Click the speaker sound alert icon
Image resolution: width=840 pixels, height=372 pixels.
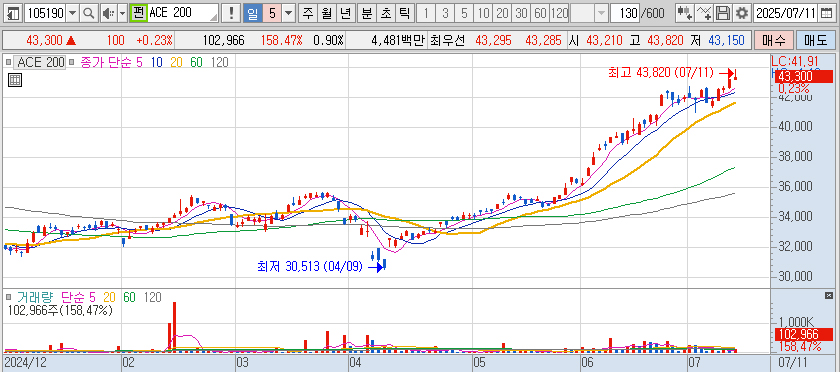point(108,13)
